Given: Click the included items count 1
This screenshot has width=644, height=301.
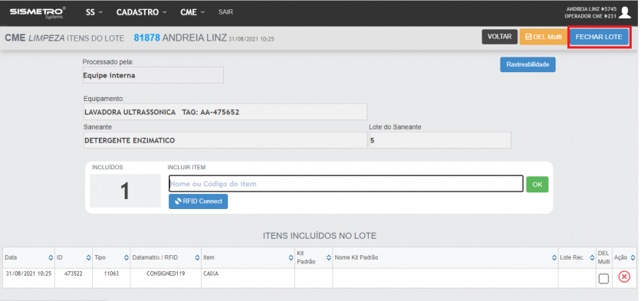Looking at the screenshot, I should click(125, 191).
